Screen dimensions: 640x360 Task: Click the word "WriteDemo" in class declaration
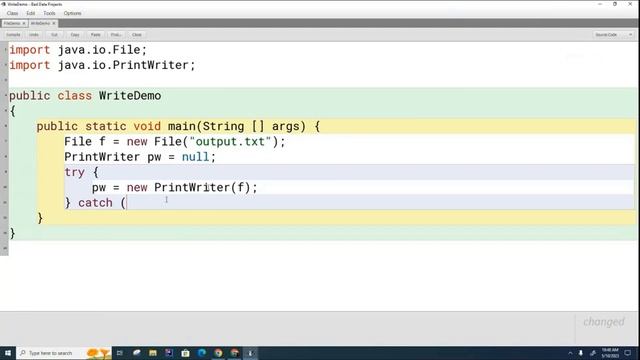(130, 96)
